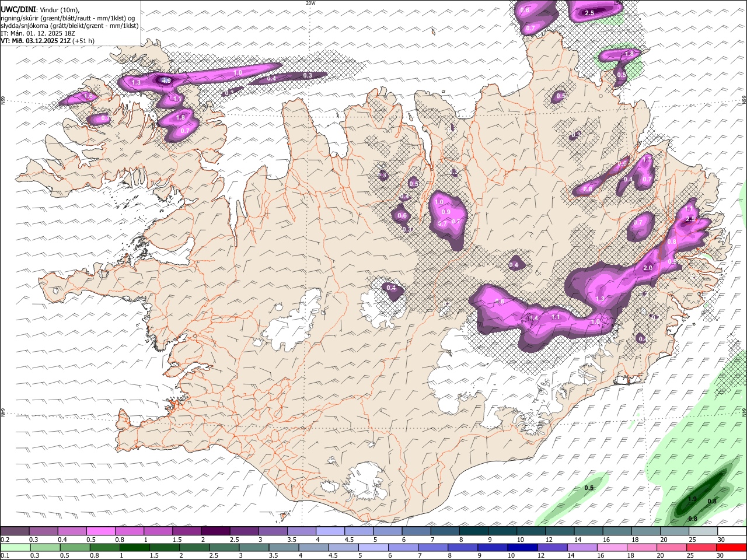Click the deep blue swatch starting at 10 in lower legend
747x560 pixels.
pos(522,547)
